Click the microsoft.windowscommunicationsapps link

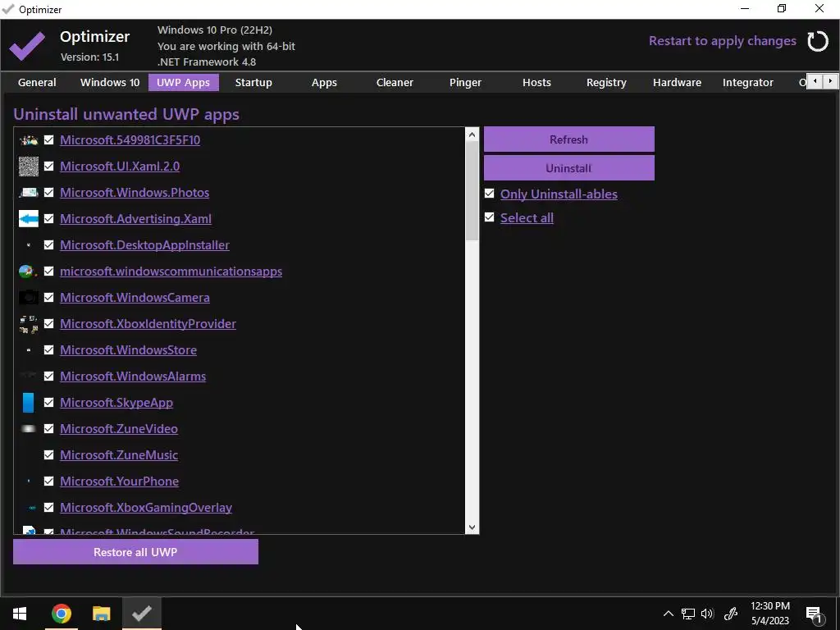171,271
